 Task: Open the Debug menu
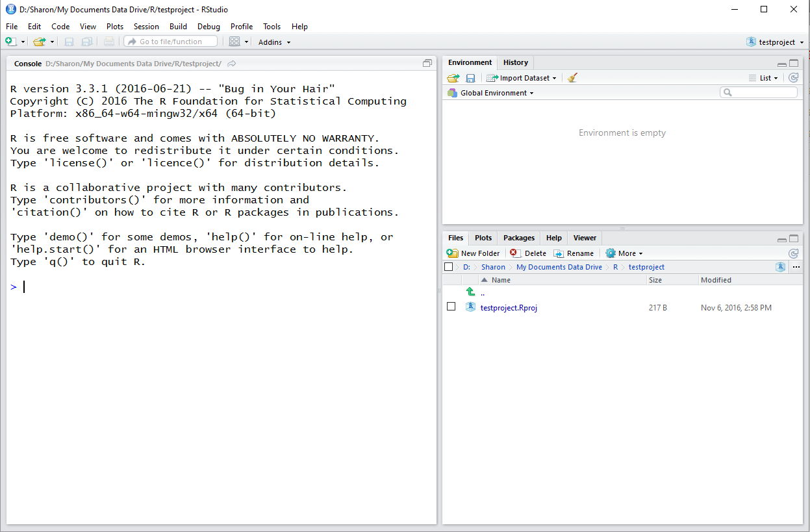[x=209, y=27]
